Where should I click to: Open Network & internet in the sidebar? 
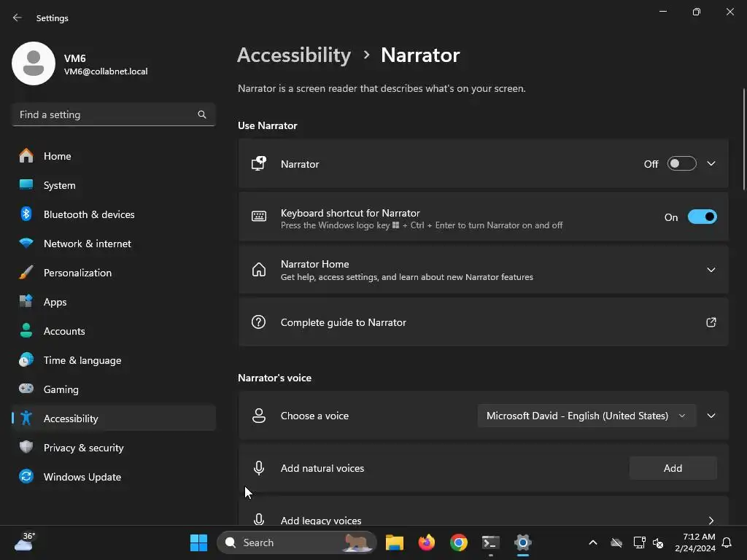pos(113,244)
